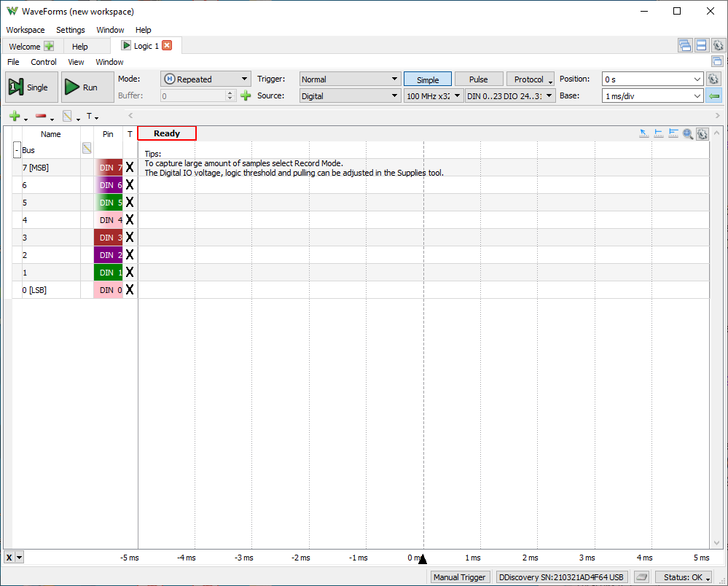
Task: Click the green arrow beside Base field
Action: [x=714, y=95]
